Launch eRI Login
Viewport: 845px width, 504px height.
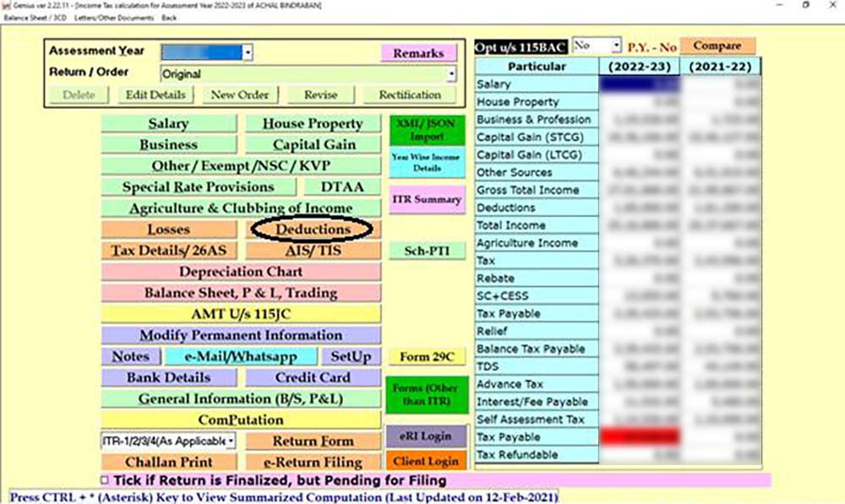click(428, 437)
